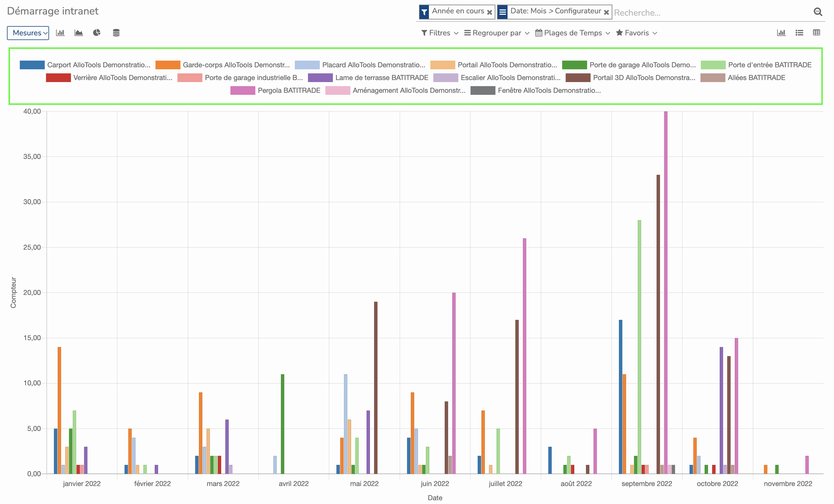Open the list view switcher

pos(799,33)
